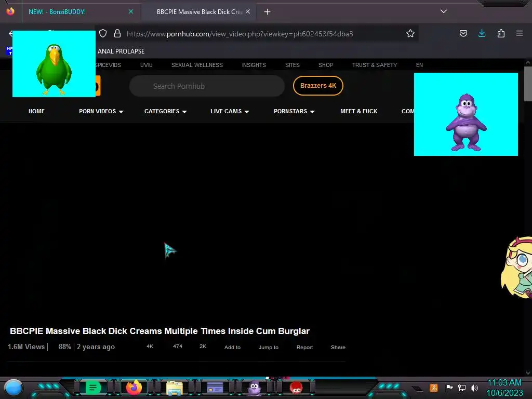Click the 2K favorites count button
Image resolution: width=532 pixels, height=399 pixels.
[203, 347]
